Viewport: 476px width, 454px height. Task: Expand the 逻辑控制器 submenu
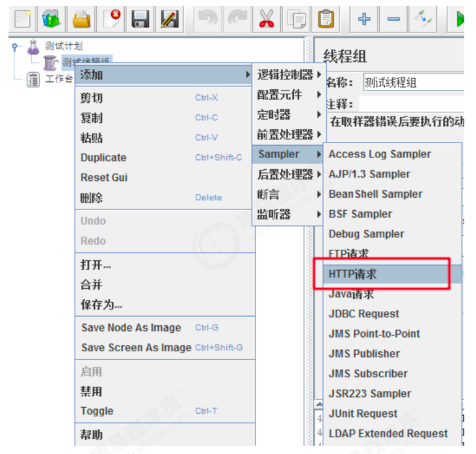point(285,75)
